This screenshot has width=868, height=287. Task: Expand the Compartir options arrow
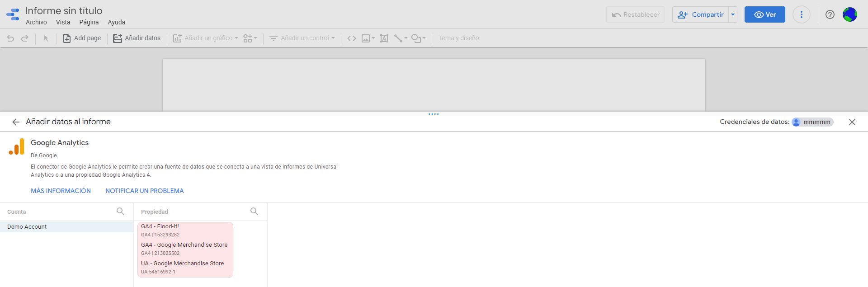pyautogui.click(x=733, y=14)
